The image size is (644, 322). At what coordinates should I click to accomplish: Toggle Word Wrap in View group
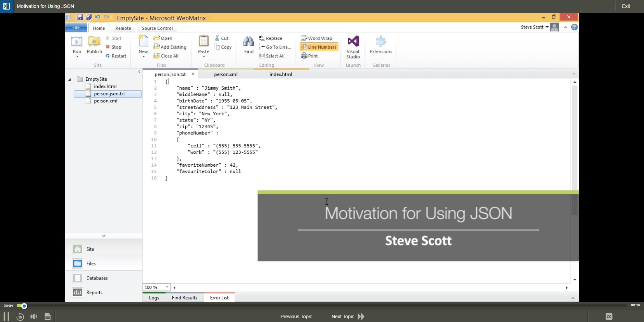pos(317,38)
